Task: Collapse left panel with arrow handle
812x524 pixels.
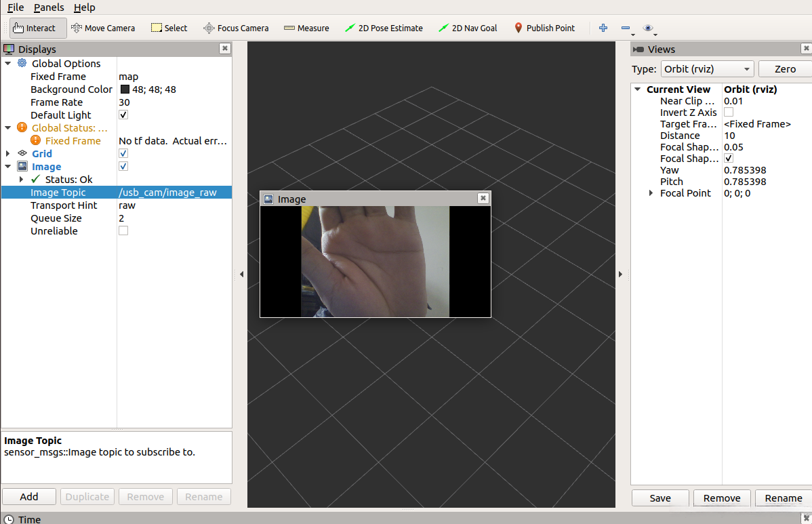Action: [241, 274]
